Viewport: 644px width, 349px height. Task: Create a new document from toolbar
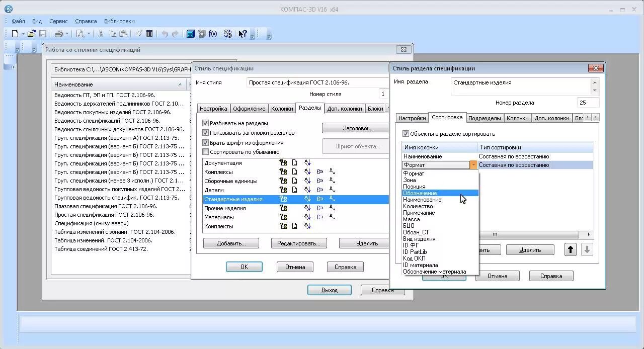click(x=15, y=34)
